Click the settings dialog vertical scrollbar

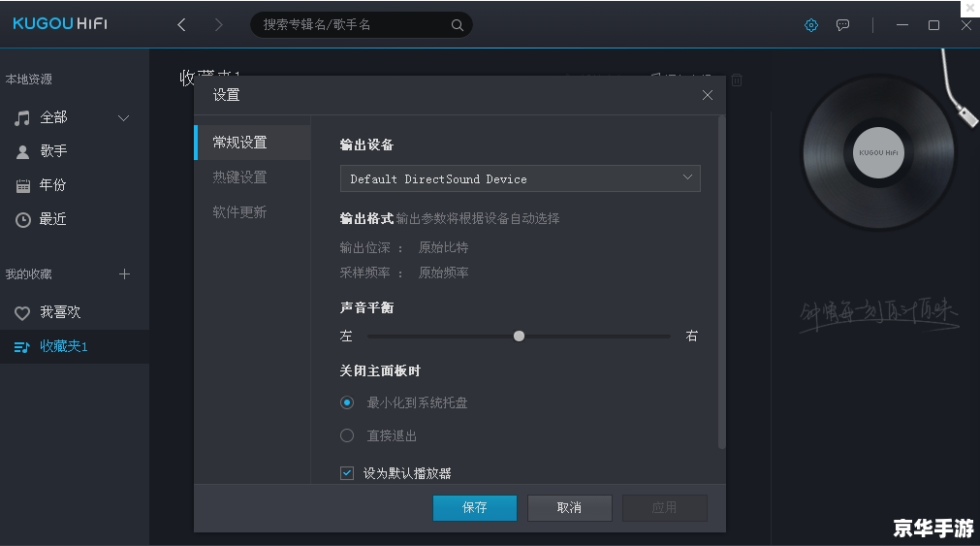721,281
